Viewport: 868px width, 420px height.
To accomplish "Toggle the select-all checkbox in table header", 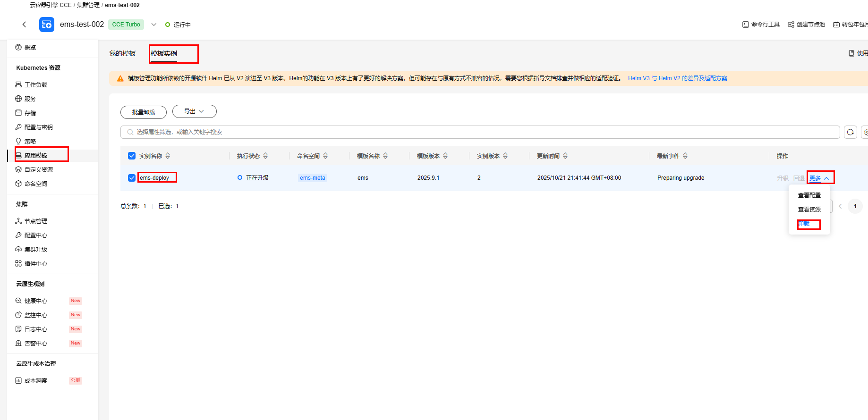I will pyautogui.click(x=132, y=156).
